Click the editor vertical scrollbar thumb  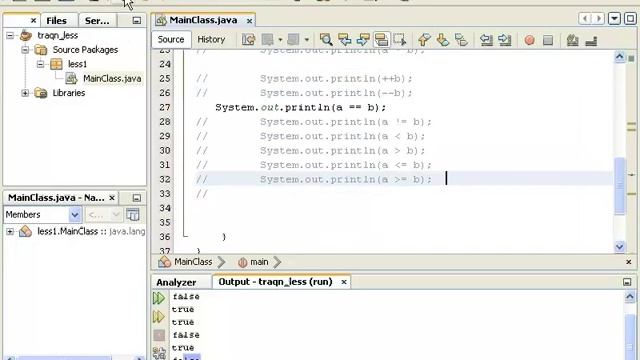[620, 186]
